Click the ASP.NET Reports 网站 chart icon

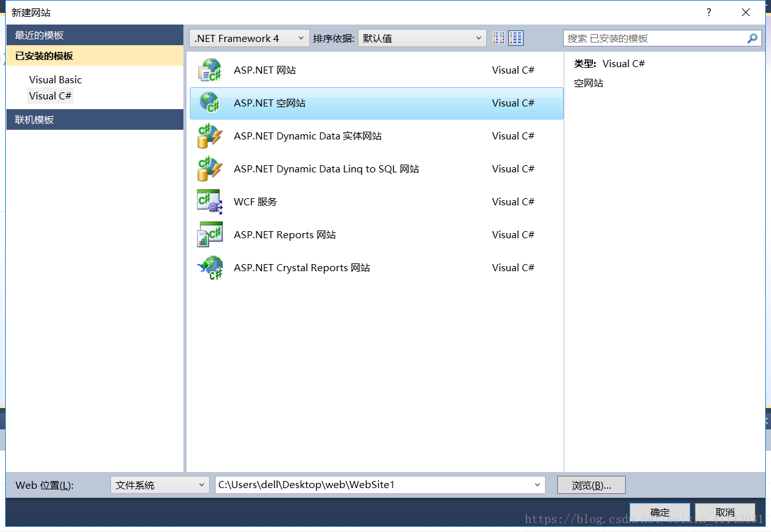(210, 234)
